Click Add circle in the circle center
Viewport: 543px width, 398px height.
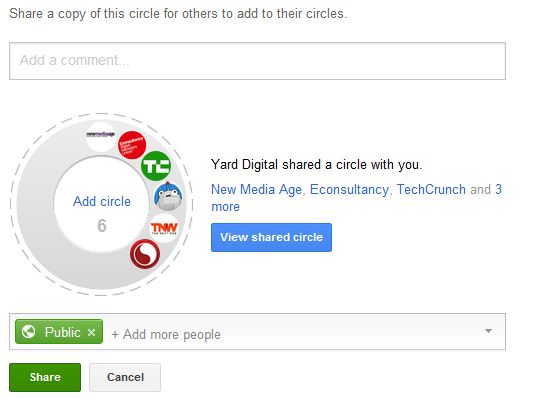102,201
